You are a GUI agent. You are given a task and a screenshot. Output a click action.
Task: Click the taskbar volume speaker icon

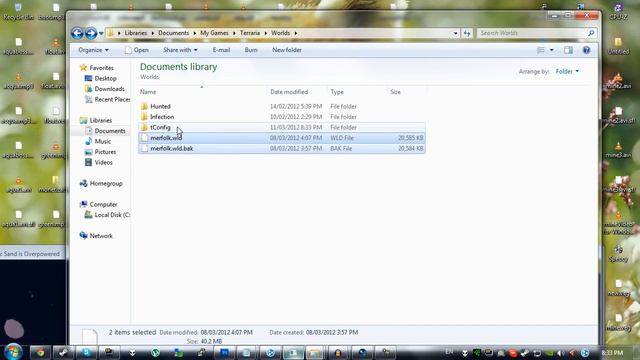click(560, 353)
